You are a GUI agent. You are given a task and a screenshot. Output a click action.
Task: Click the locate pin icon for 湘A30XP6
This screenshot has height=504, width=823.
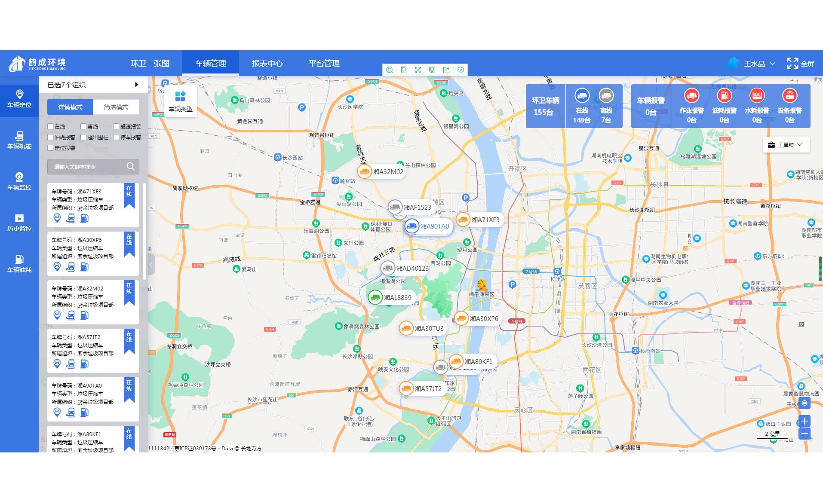click(x=57, y=267)
